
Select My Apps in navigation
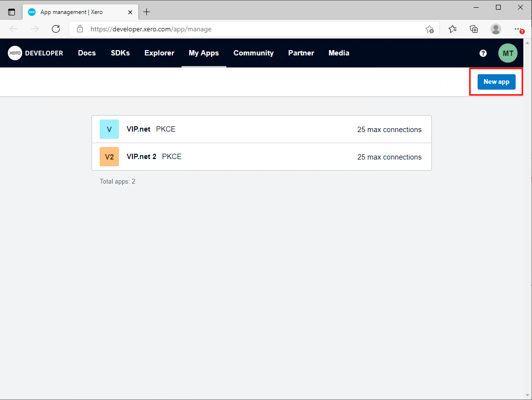coord(204,53)
